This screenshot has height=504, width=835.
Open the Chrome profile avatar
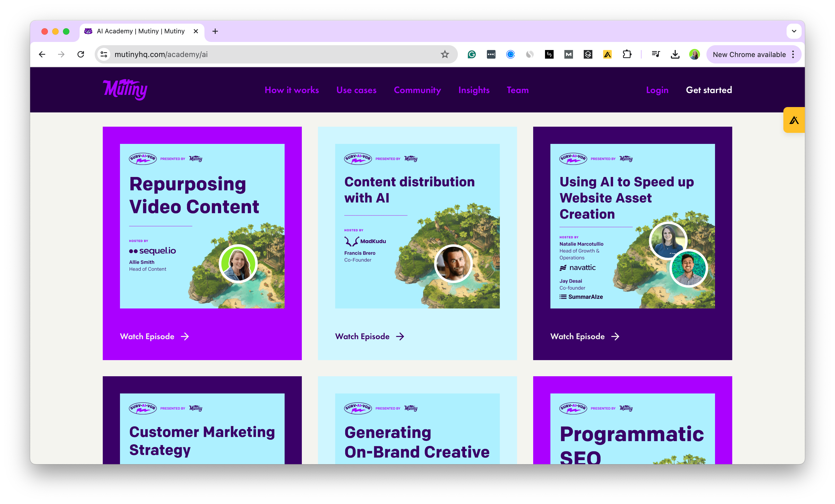coord(694,54)
